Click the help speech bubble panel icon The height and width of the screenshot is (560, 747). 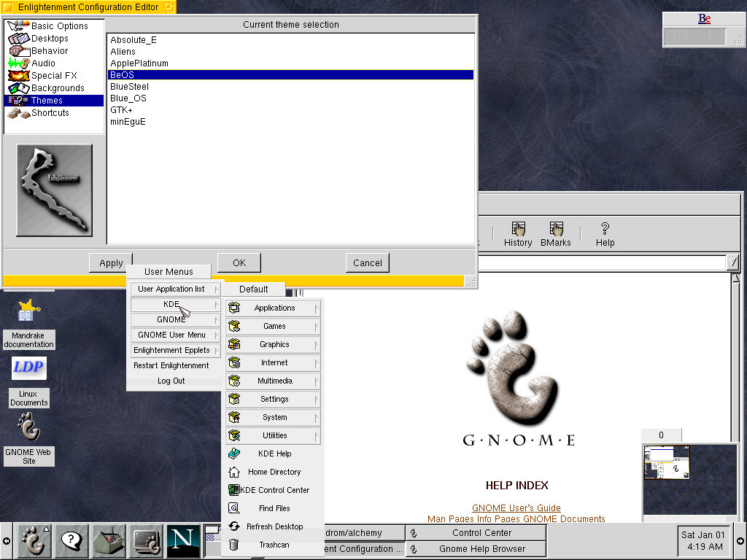(71, 541)
